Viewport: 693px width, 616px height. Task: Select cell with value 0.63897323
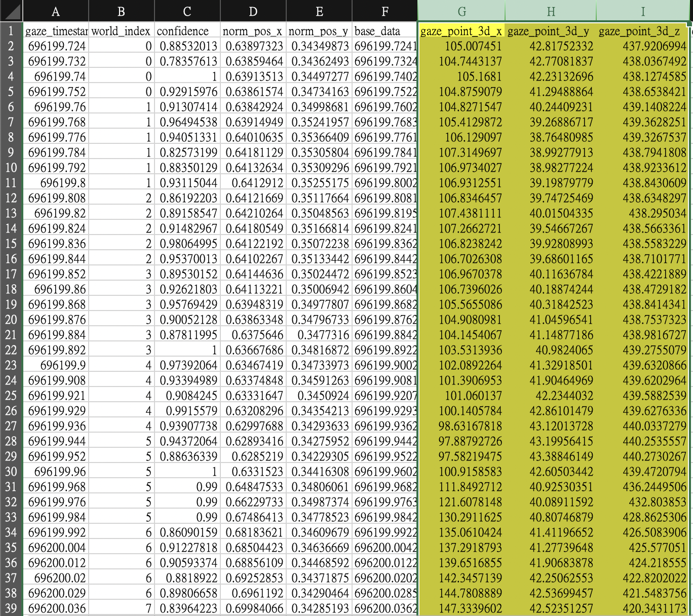point(253,46)
